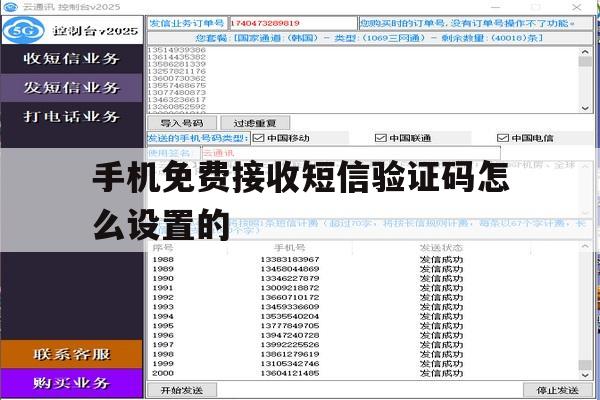Viewport: 600px width, 400px height.
Task: Click the app icon in title bar
Action: (10, 7)
